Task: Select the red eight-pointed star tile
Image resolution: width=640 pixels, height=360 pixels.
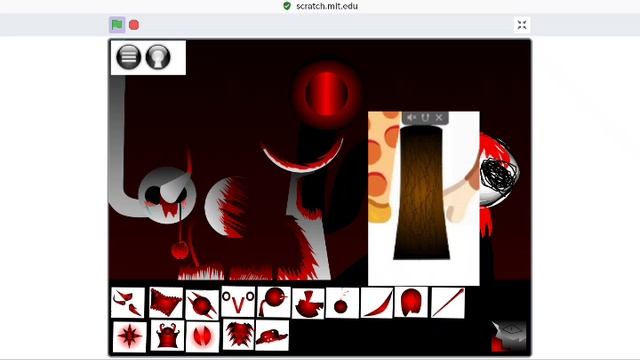Action: (x=129, y=337)
